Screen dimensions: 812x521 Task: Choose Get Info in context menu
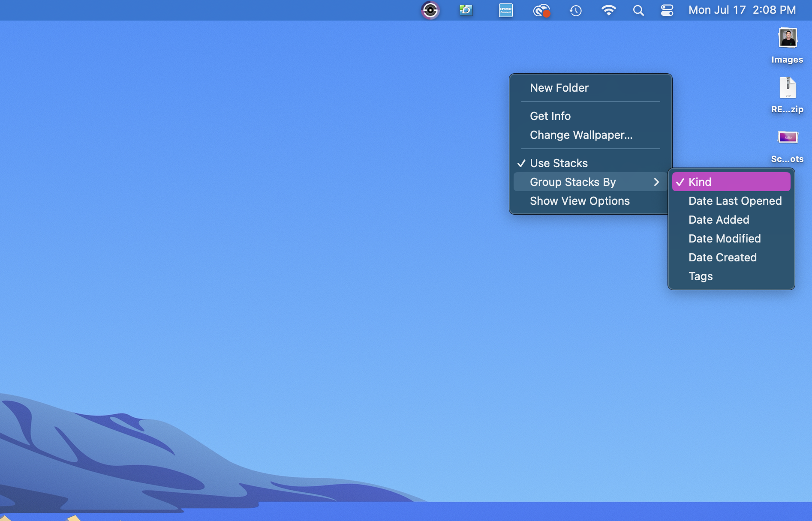coord(590,116)
